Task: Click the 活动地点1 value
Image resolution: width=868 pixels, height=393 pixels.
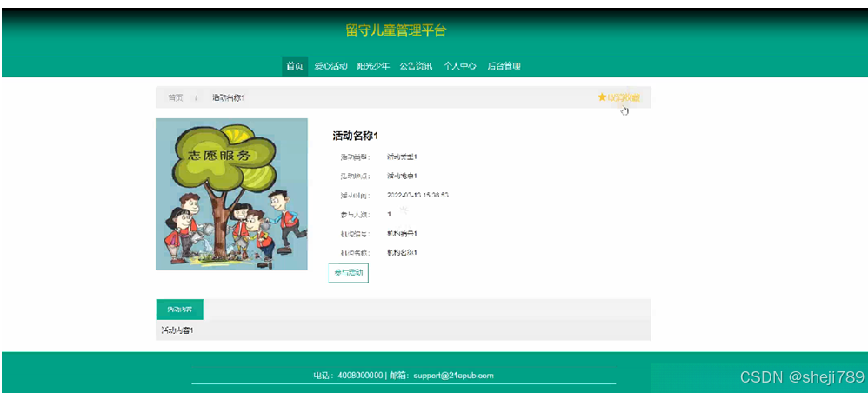Action: pyautogui.click(x=402, y=176)
